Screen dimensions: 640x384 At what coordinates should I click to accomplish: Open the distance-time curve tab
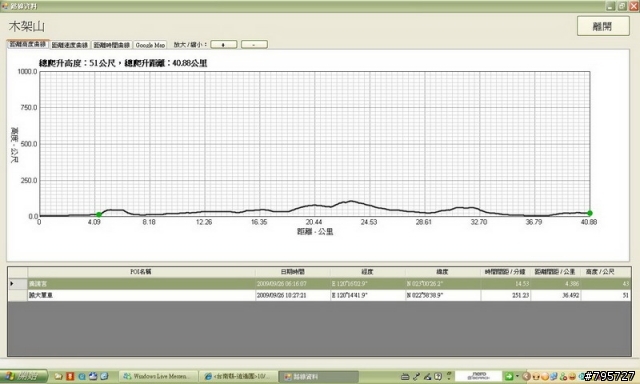click(111, 45)
